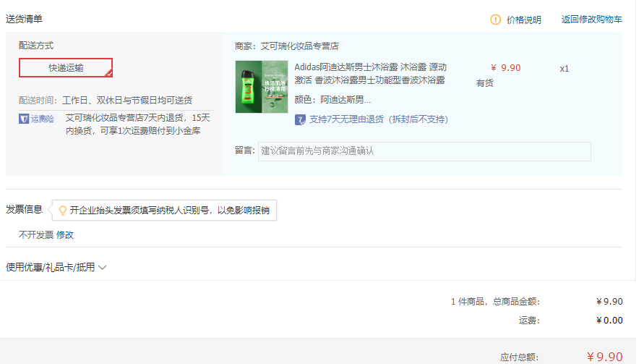The height and width of the screenshot is (364, 644).
Task: Click the 有货 stock status
Action: pyautogui.click(x=485, y=83)
